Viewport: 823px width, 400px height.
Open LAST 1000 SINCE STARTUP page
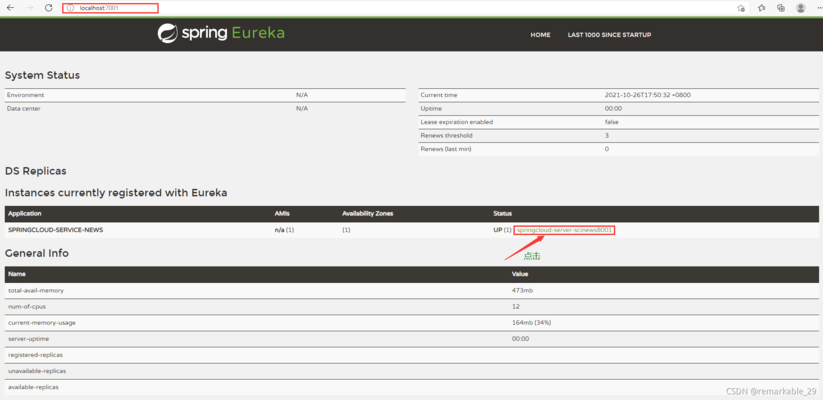pyautogui.click(x=609, y=35)
